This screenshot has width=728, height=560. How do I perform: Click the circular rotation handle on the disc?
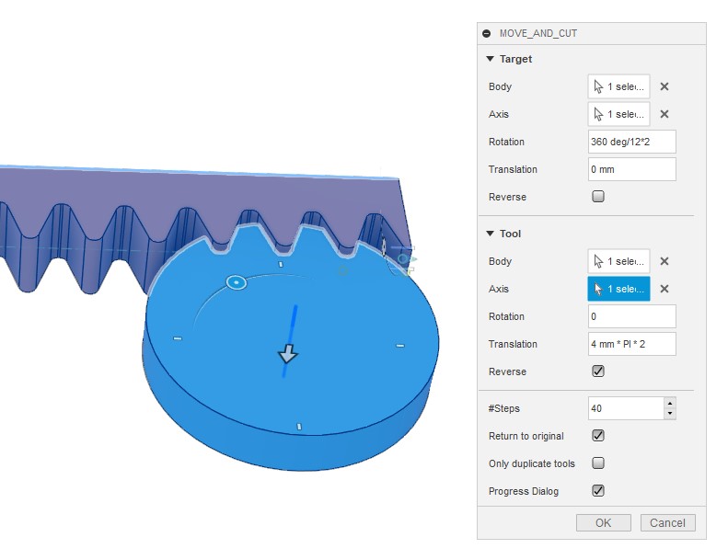coord(237,282)
